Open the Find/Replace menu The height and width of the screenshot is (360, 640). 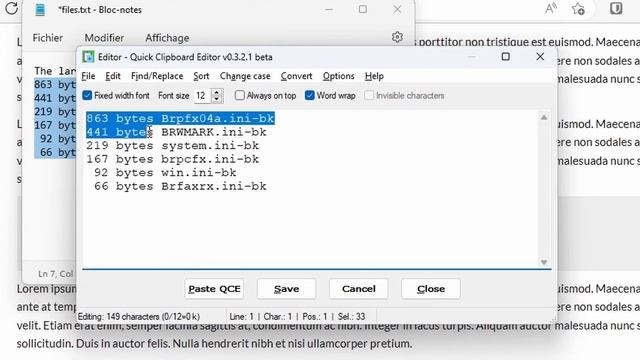click(157, 76)
